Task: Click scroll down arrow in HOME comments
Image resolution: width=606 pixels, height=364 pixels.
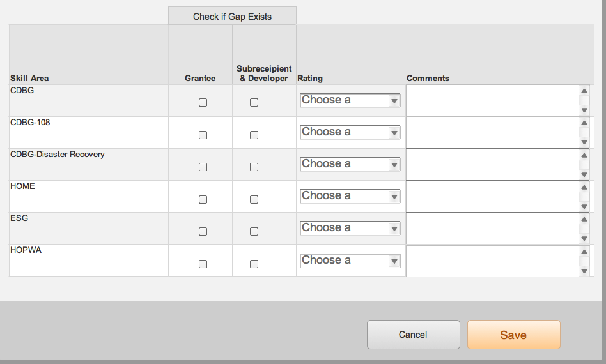Action: [x=584, y=206]
